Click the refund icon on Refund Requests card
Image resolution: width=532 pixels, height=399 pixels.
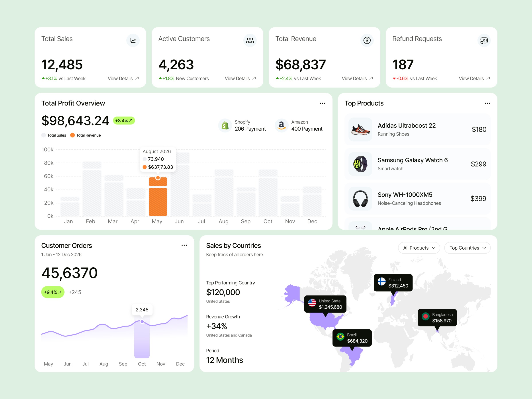click(x=484, y=40)
